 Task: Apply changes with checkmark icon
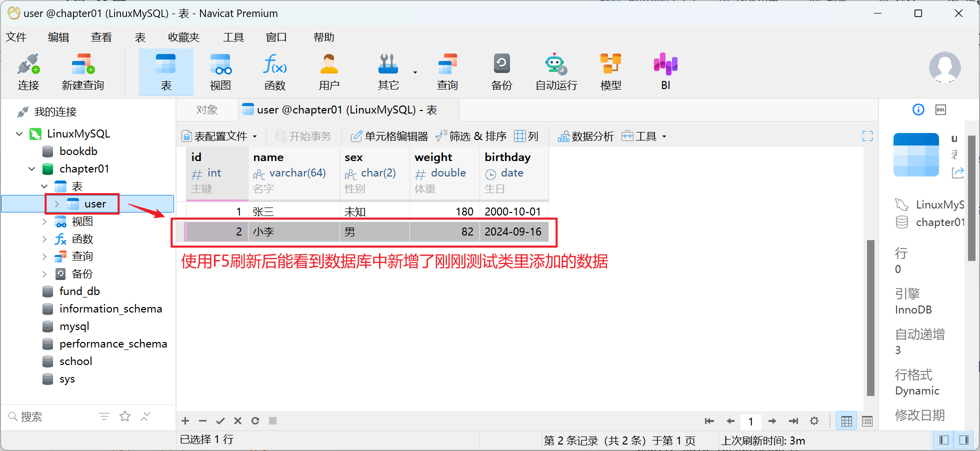pyautogui.click(x=220, y=420)
